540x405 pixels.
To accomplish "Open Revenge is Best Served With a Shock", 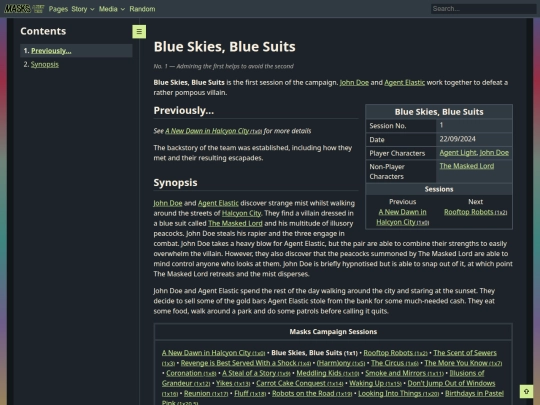I will [x=246, y=363].
